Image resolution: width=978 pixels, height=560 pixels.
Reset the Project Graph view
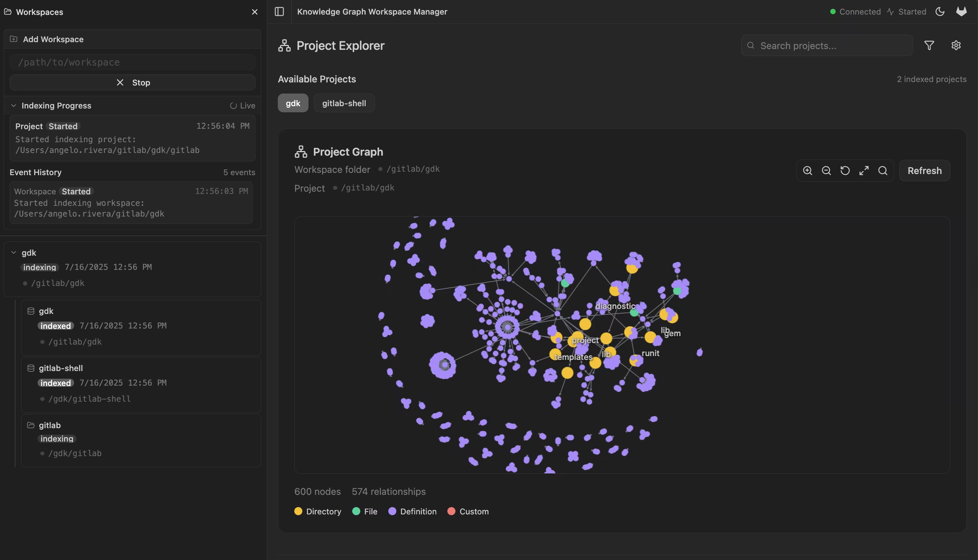point(845,171)
